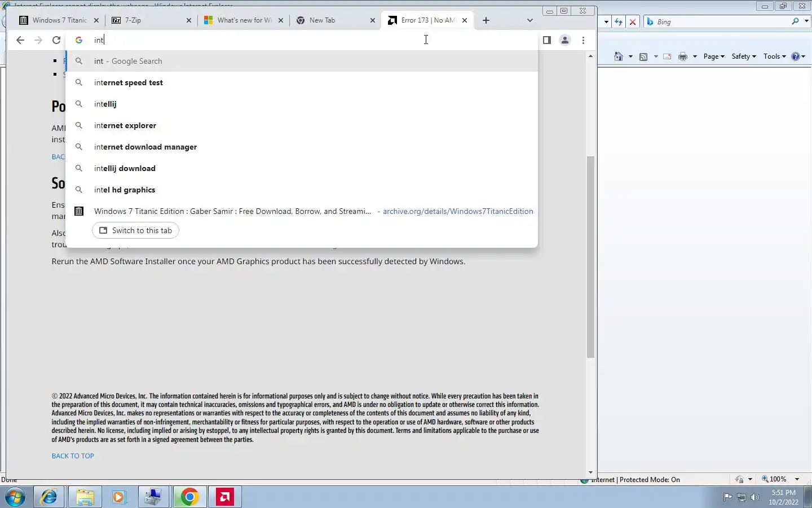Click Action Center flag tray icon

click(727, 497)
